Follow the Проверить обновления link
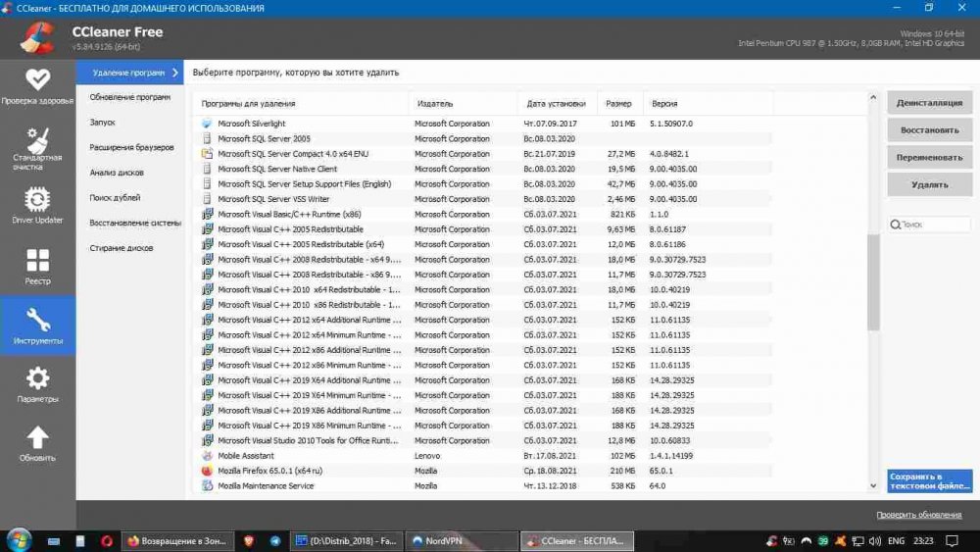The image size is (980, 552). click(918, 515)
